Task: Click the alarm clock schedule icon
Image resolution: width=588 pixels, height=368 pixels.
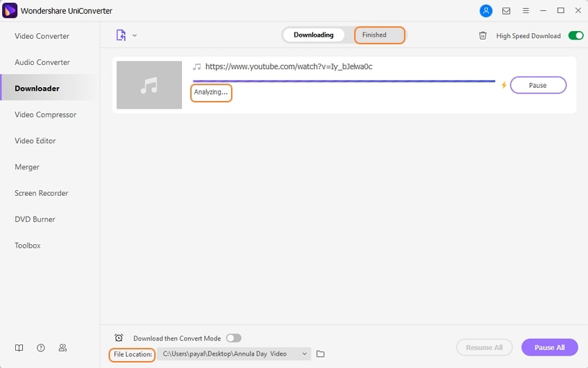Action: 119,338
